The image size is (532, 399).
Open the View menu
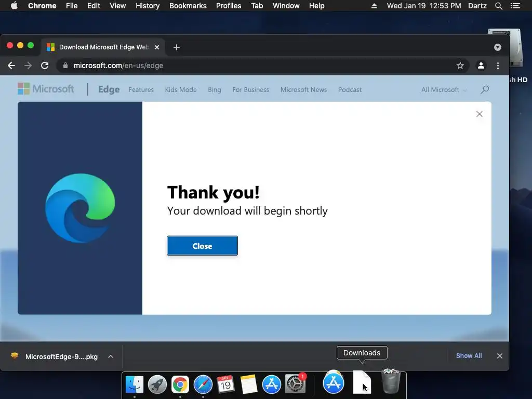click(118, 6)
